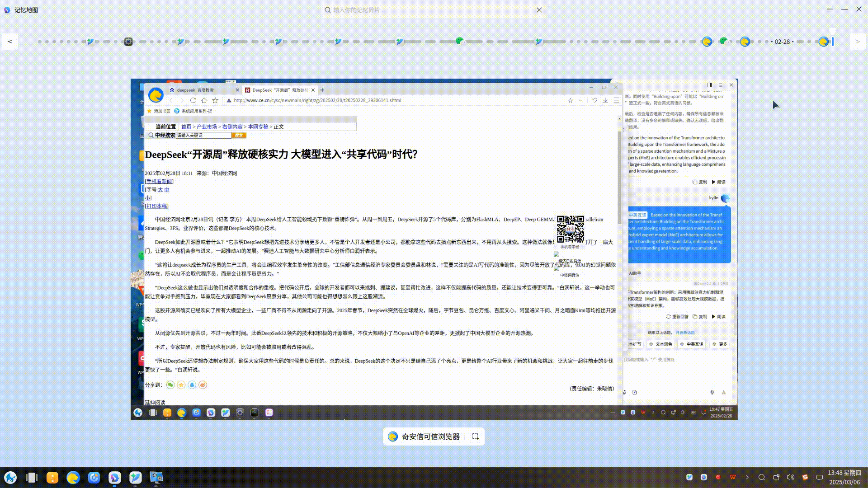Open the 奇安信 browser from the taskbar
Viewport: 868px width, 488px height.
click(73, 478)
